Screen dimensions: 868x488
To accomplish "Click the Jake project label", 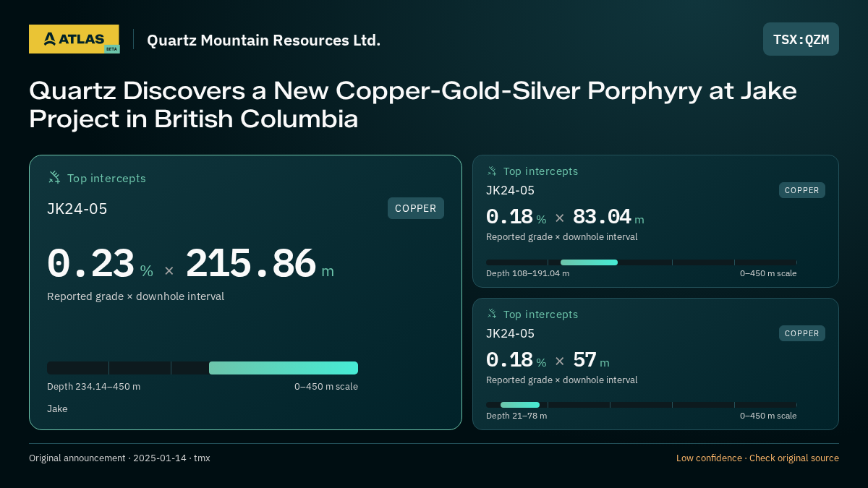I will pos(57,408).
